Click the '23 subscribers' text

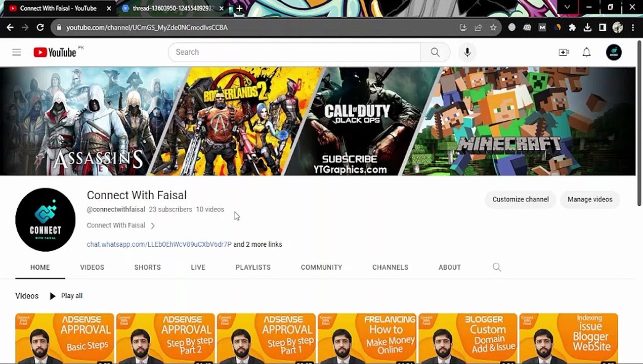pos(170,209)
